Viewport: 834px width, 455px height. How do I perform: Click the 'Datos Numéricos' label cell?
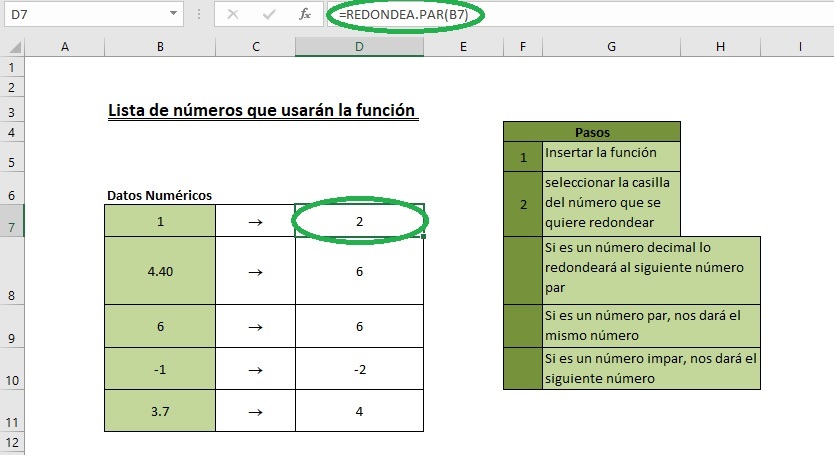[160, 195]
